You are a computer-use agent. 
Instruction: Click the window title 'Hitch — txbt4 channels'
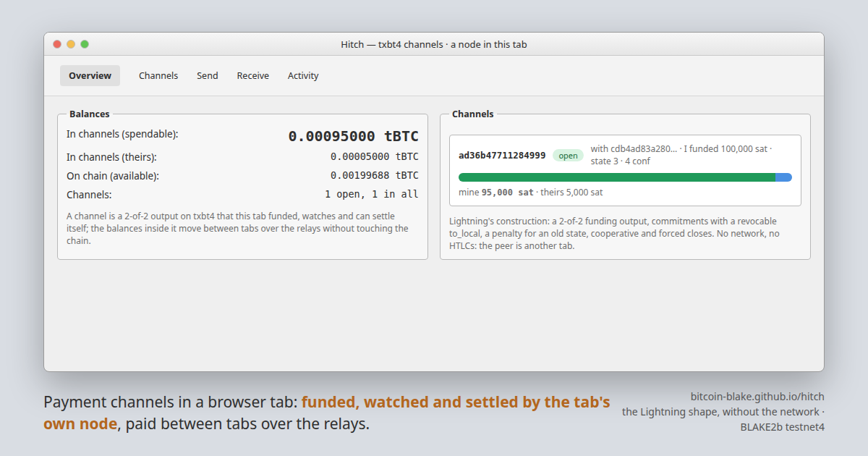click(x=392, y=44)
